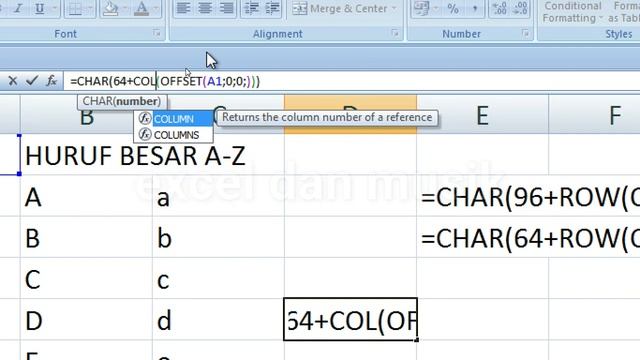Decrease decimal places

coord(521,8)
